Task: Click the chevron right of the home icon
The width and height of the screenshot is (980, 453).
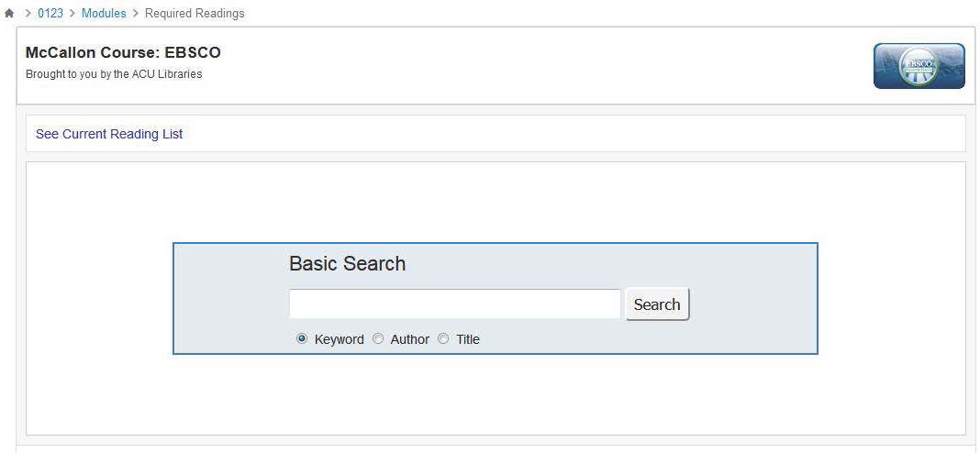Action: point(28,13)
